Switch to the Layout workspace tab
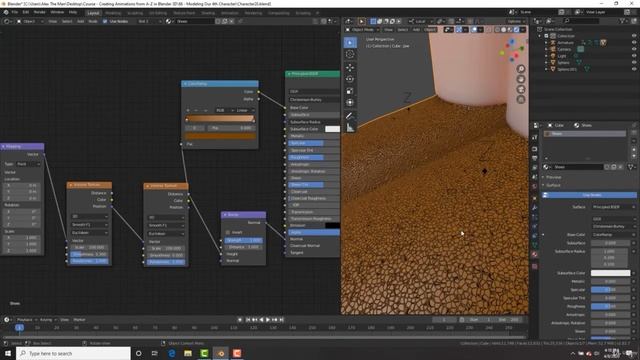640x360 pixels. pyautogui.click(x=93, y=13)
